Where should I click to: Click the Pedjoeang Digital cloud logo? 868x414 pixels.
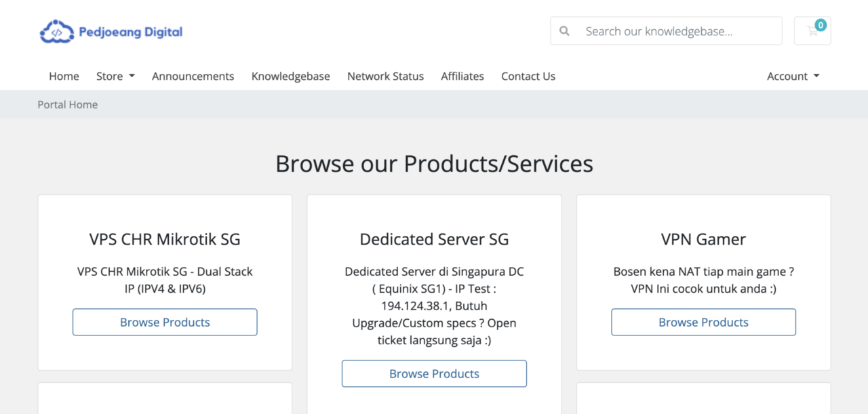56,32
